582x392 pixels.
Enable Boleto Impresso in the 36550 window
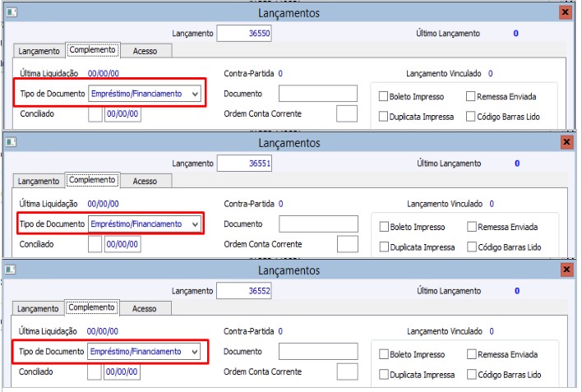point(384,96)
